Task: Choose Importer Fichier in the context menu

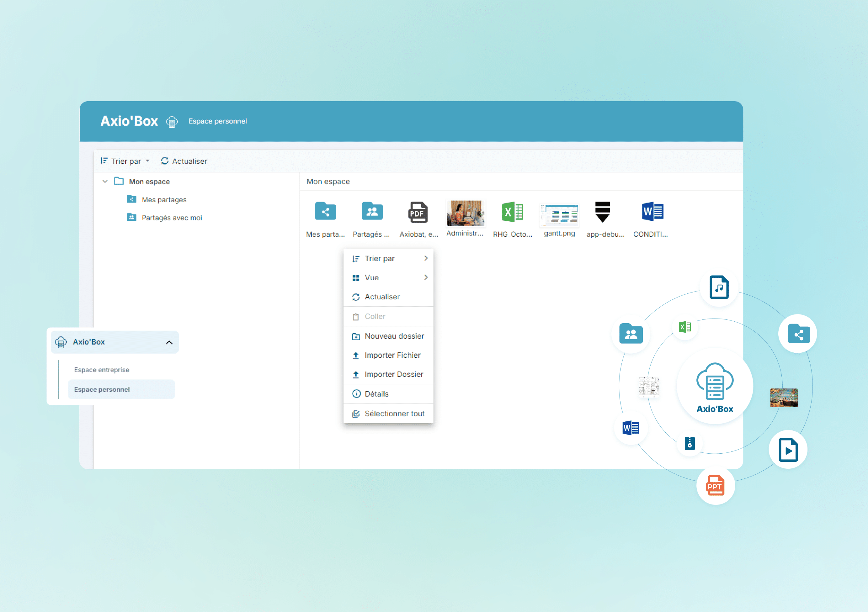Action: (x=388, y=356)
